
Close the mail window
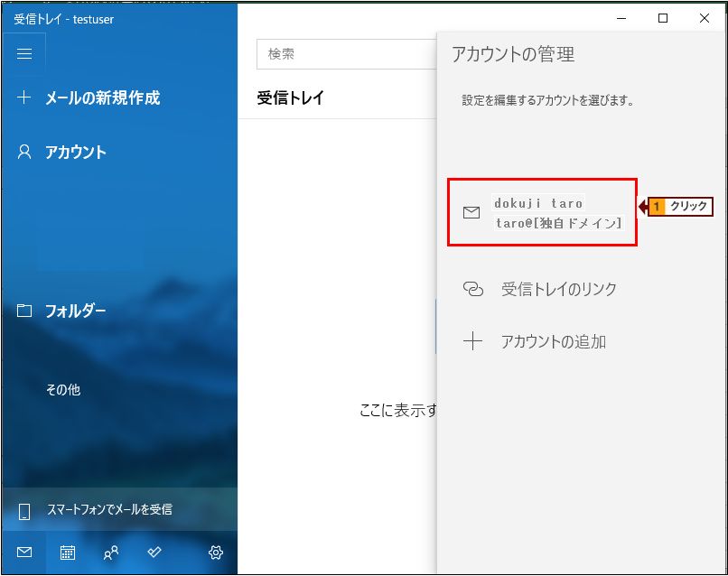coord(705,18)
